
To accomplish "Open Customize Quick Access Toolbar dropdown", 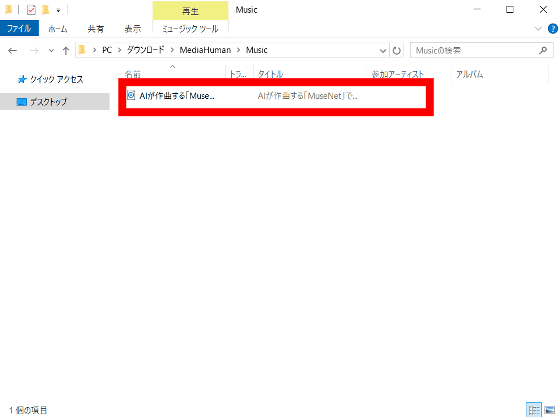I will tap(58, 11).
